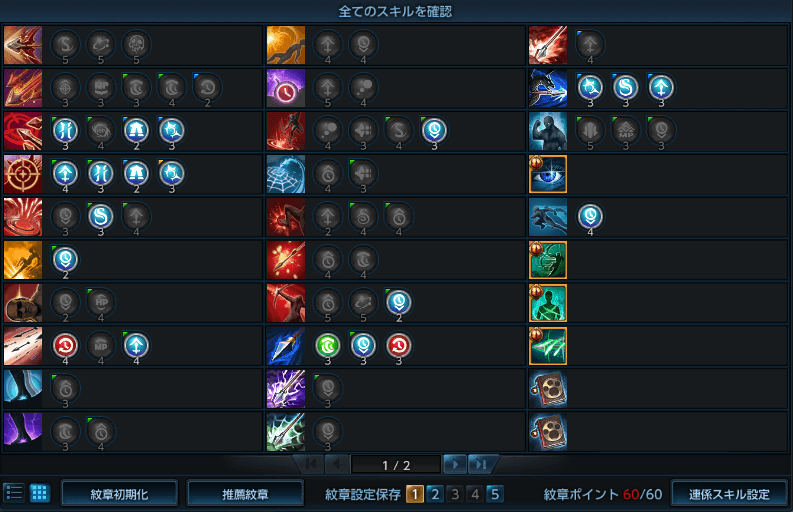
Task: Click the purple clock skill icon
Action: point(286,88)
